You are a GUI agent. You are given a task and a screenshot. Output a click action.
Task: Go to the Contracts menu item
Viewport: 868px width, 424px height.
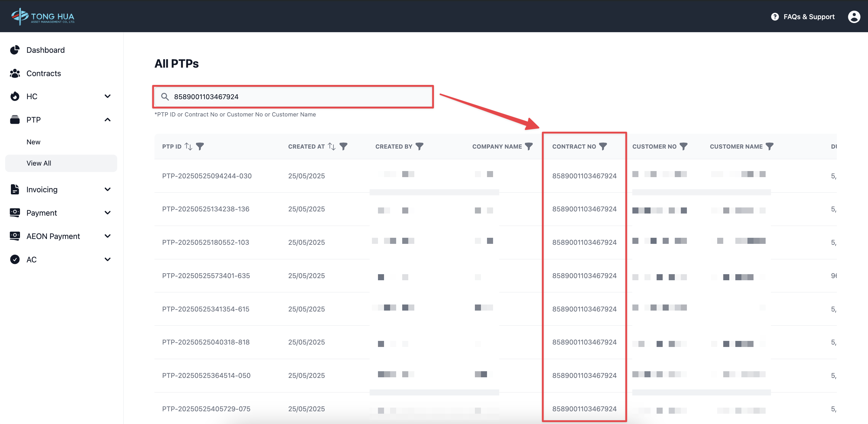tap(44, 73)
